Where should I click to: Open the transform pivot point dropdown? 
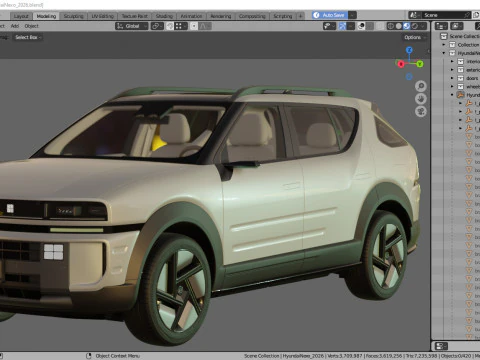[x=157, y=26]
